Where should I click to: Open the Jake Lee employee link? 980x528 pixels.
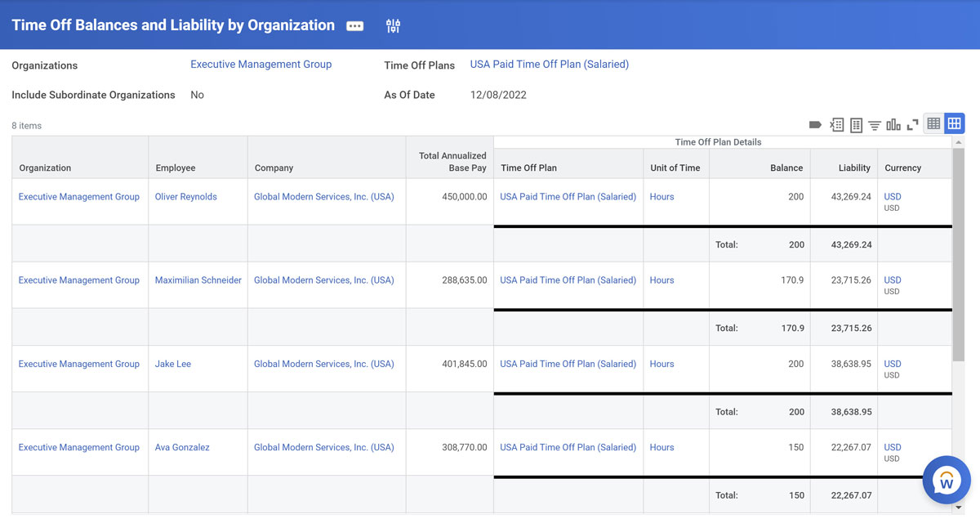(x=173, y=365)
